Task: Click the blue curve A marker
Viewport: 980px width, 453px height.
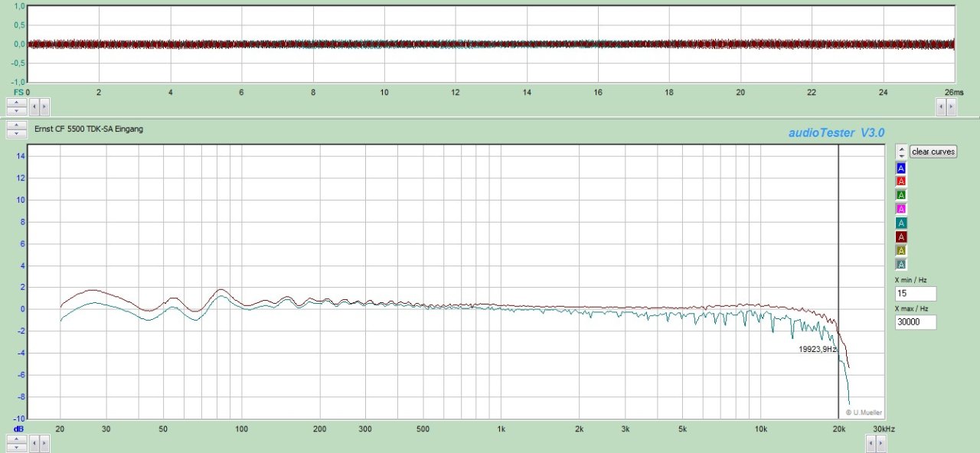Action: 901,168
